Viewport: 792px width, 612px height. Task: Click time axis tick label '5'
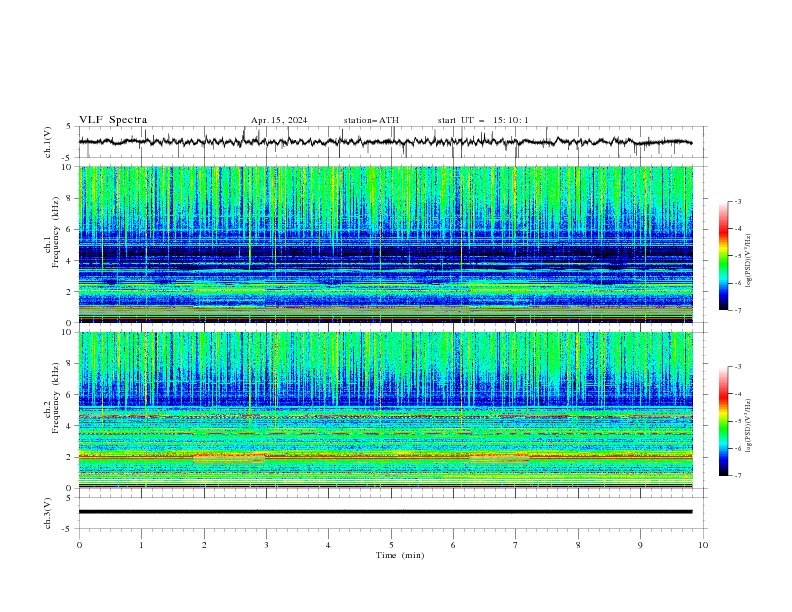click(x=391, y=545)
